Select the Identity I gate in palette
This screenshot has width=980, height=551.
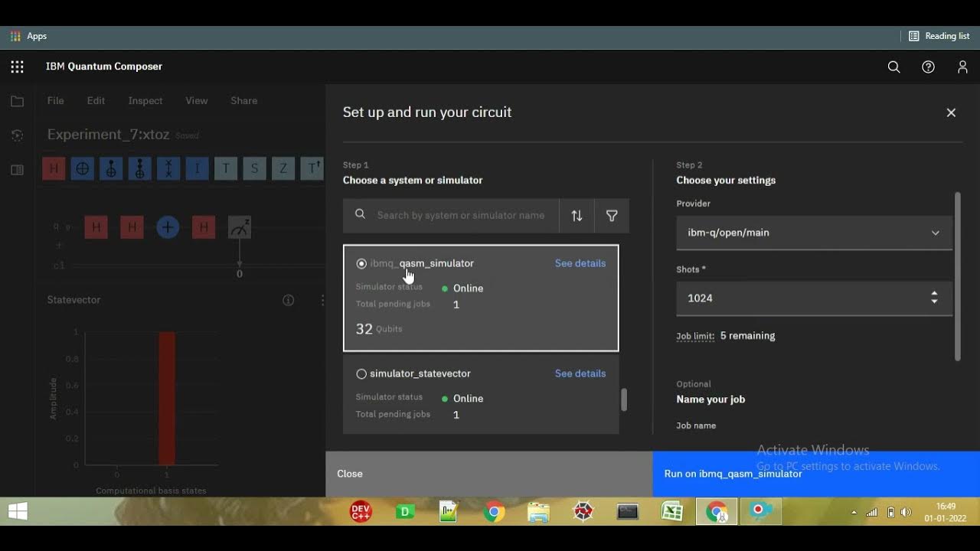click(x=197, y=168)
